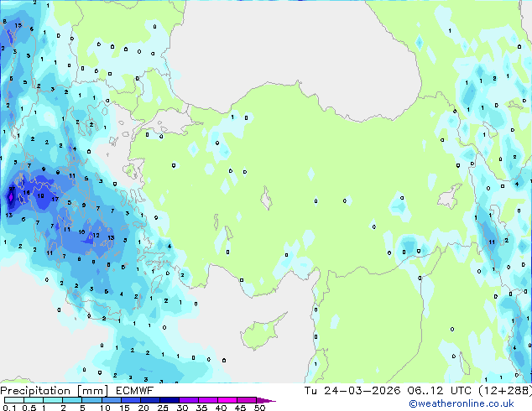Click legend label '40'
532x411 pixels.
(221, 408)
